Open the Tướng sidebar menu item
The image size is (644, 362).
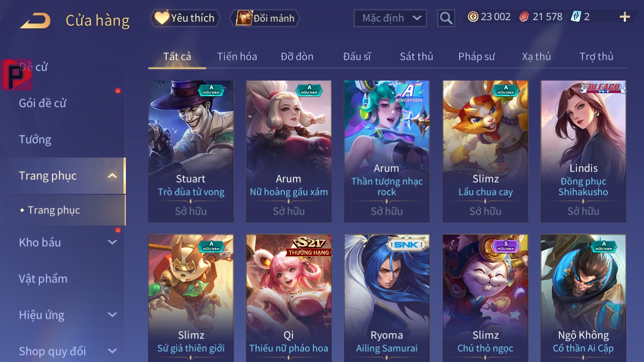pos(35,139)
